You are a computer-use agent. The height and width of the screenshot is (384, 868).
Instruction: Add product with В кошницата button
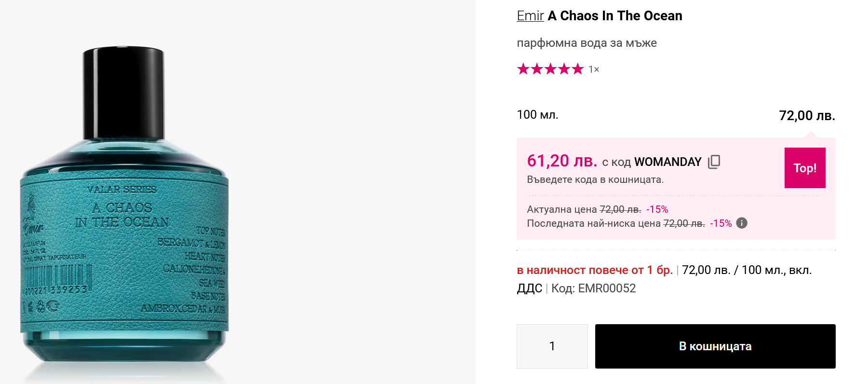pyautogui.click(x=715, y=346)
